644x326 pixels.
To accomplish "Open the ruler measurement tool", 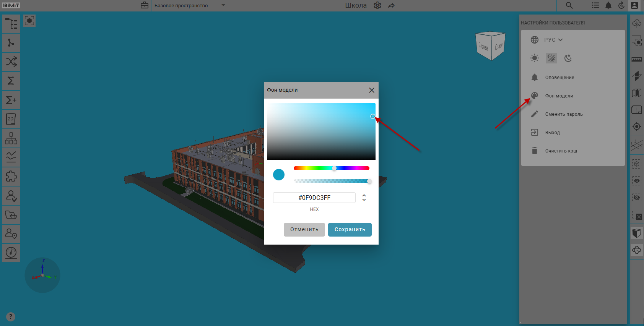I will click(x=637, y=59).
